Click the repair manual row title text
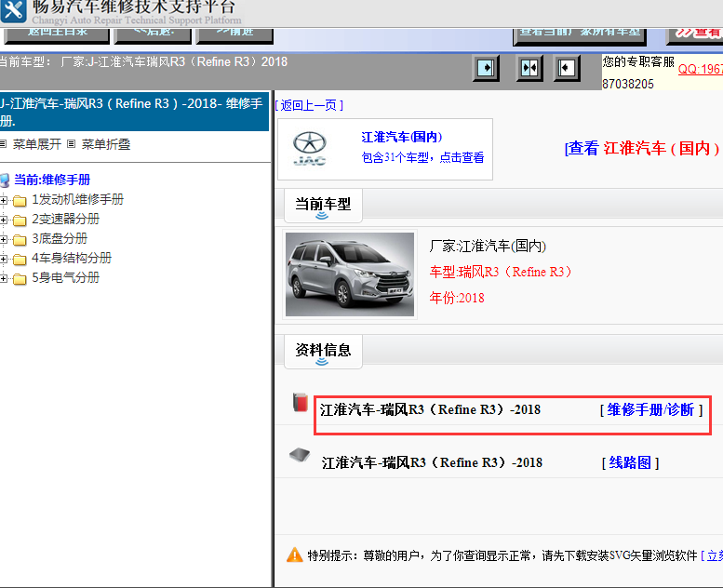The width and height of the screenshot is (723, 588). point(430,409)
